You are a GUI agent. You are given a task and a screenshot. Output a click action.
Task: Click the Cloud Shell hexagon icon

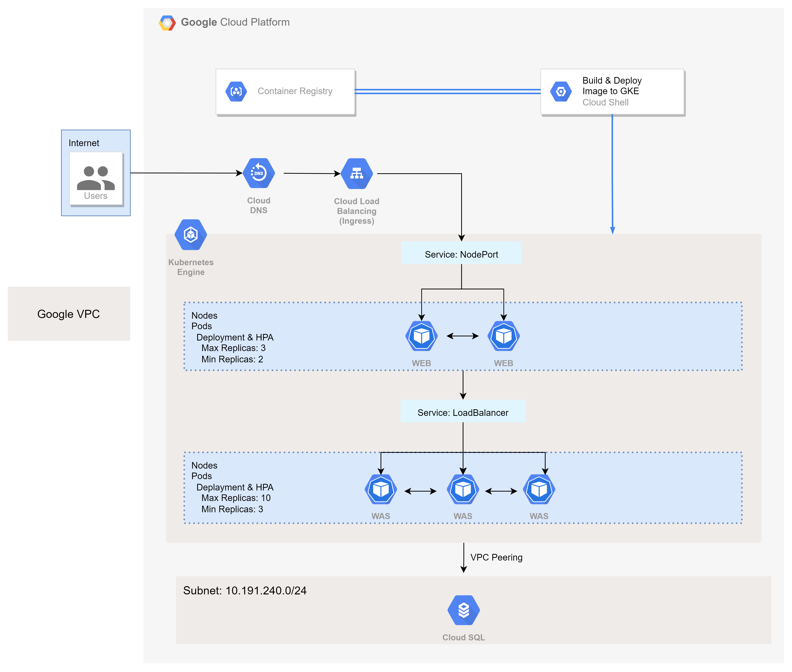click(x=561, y=91)
